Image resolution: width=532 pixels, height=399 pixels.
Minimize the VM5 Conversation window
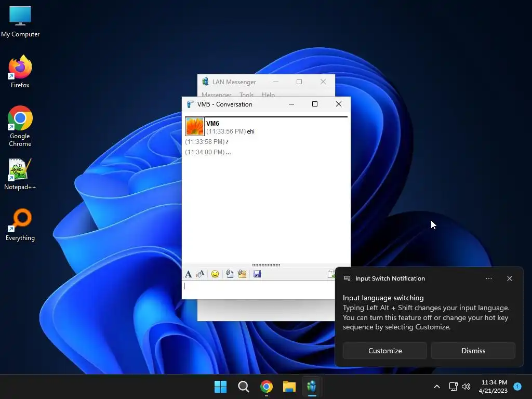[291, 104]
